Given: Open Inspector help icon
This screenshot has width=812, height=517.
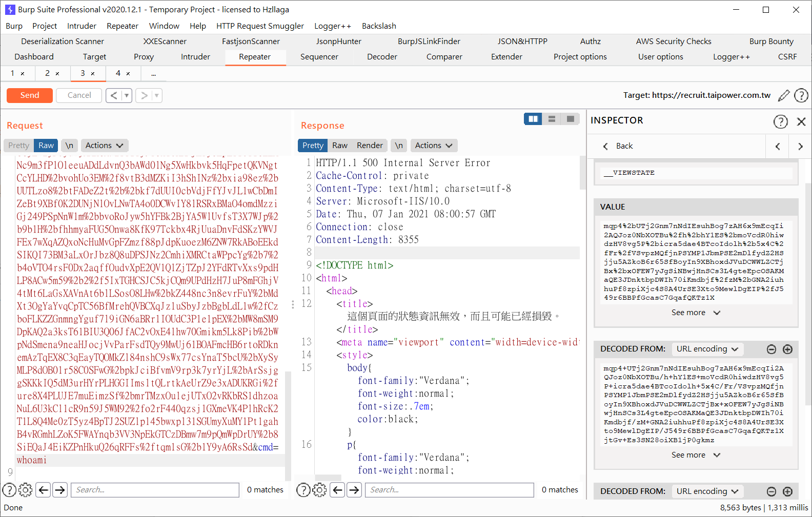Looking at the screenshot, I should tap(781, 121).
